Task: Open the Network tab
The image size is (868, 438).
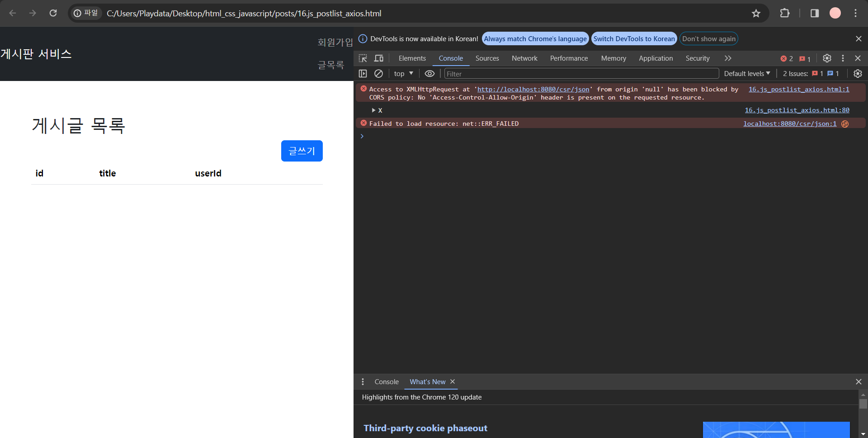Action: (524, 58)
